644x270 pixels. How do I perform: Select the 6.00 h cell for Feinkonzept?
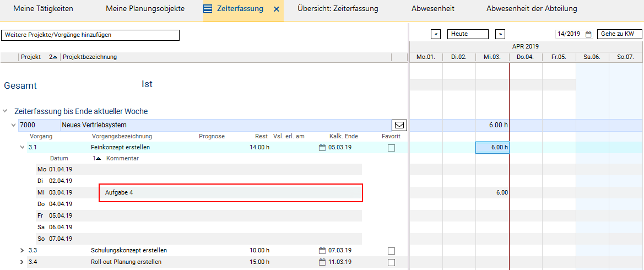[493, 148]
